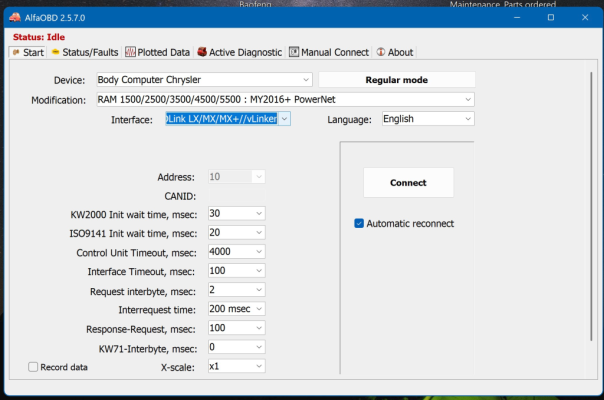The image size is (604, 400).
Task: Click the Start tab icon
Action: (x=16, y=52)
